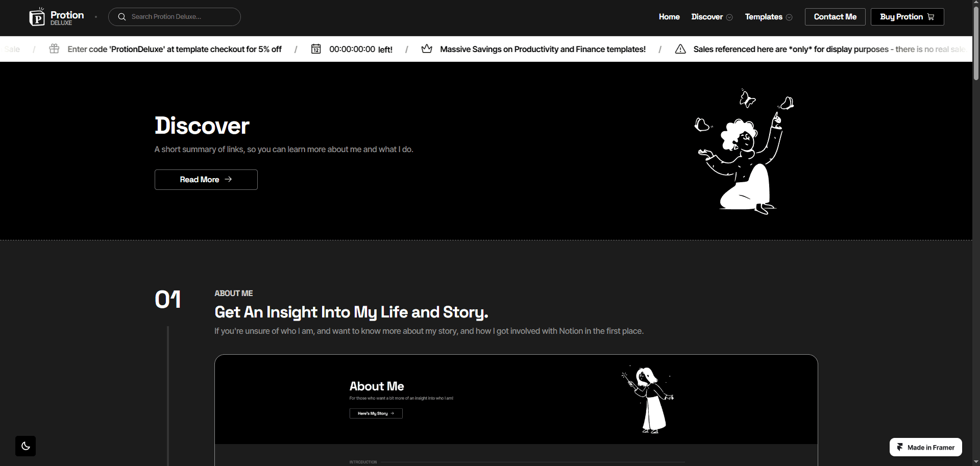Click the shopping cart icon on Buy Protion
The image size is (980, 466).
930,17
